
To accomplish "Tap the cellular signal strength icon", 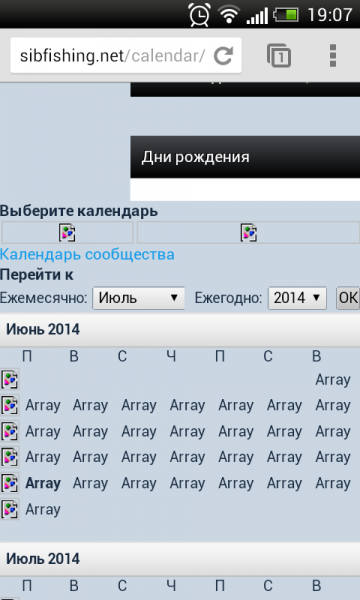I will point(257,15).
